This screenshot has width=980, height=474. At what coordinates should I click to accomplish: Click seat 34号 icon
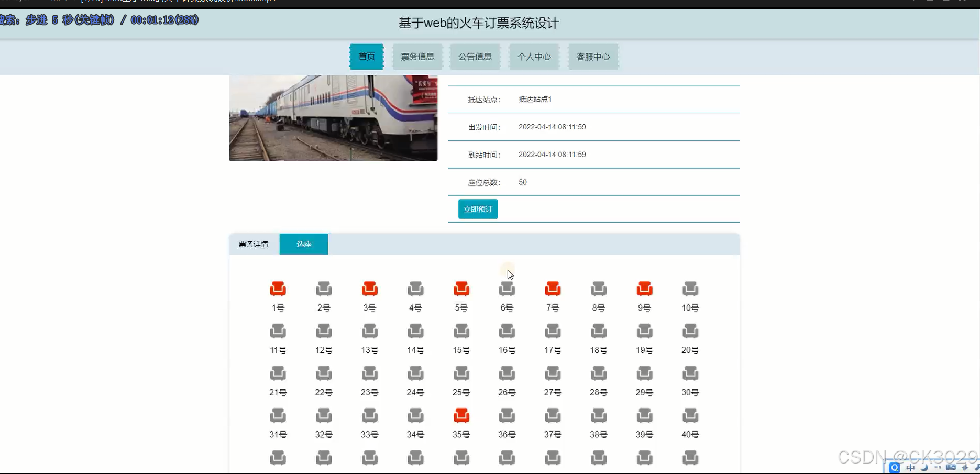pos(415,416)
